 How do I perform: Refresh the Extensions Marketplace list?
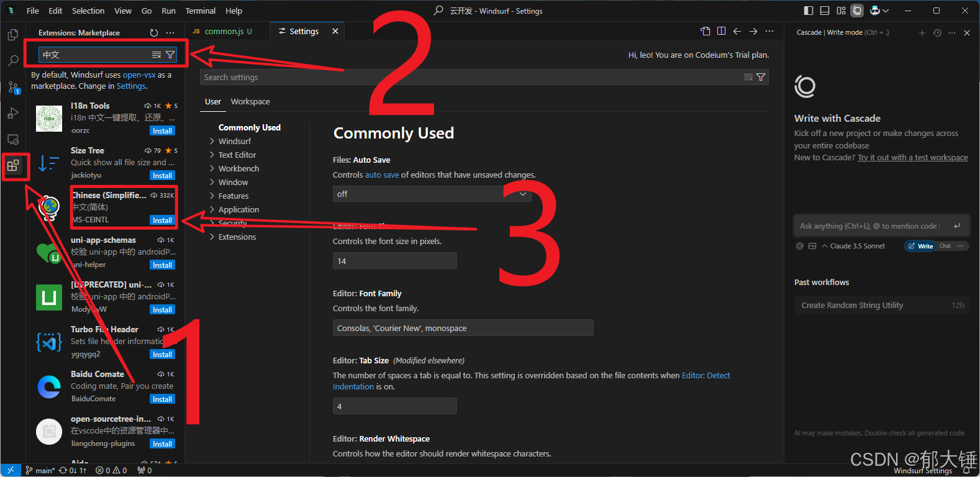(154, 33)
